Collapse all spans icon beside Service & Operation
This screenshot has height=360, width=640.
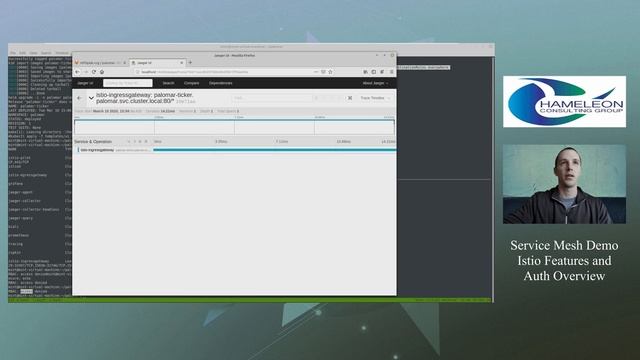(x=146, y=142)
